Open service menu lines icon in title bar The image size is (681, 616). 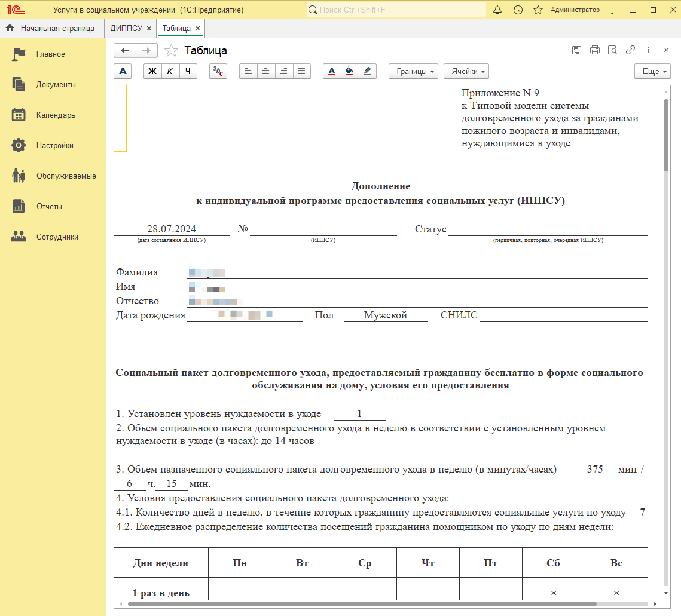(x=612, y=10)
